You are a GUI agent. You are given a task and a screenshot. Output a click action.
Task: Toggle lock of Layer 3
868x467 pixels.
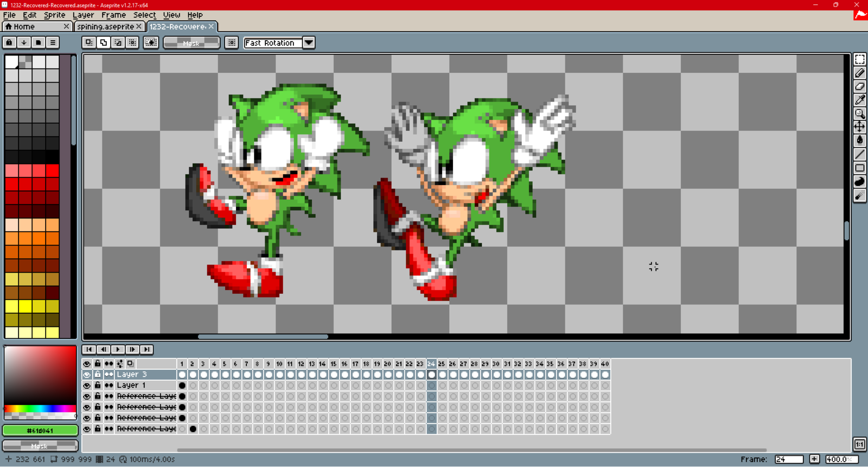click(x=98, y=374)
